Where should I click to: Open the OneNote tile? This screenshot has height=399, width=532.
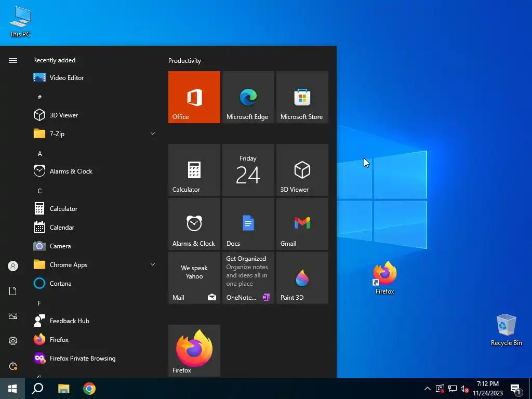pyautogui.click(x=248, y=278)
